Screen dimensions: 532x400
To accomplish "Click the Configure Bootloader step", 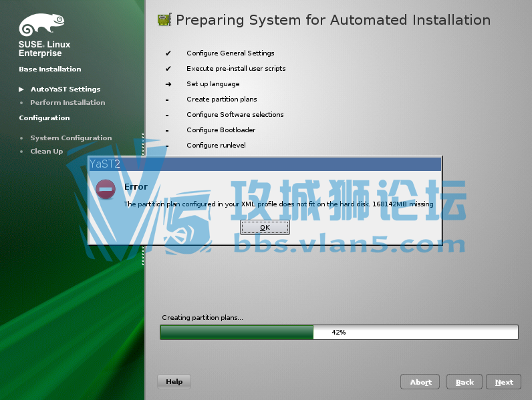I will coord(221,130).
